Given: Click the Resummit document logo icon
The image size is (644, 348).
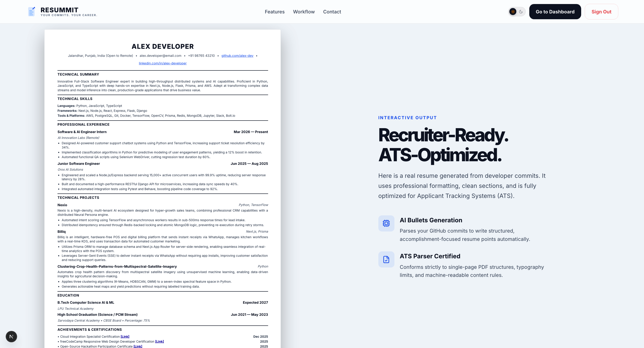Looking at the screenshot, I should tap(32, 11).
